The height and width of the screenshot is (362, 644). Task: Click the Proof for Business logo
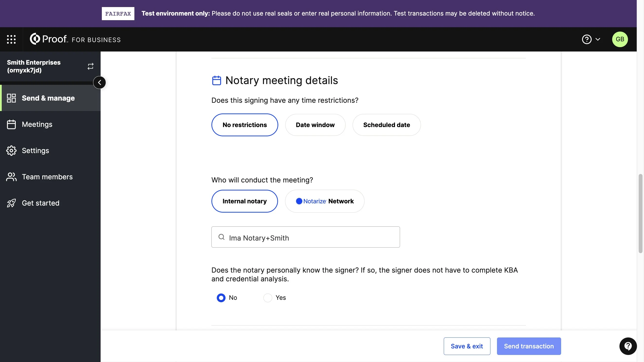pos(75,39)
